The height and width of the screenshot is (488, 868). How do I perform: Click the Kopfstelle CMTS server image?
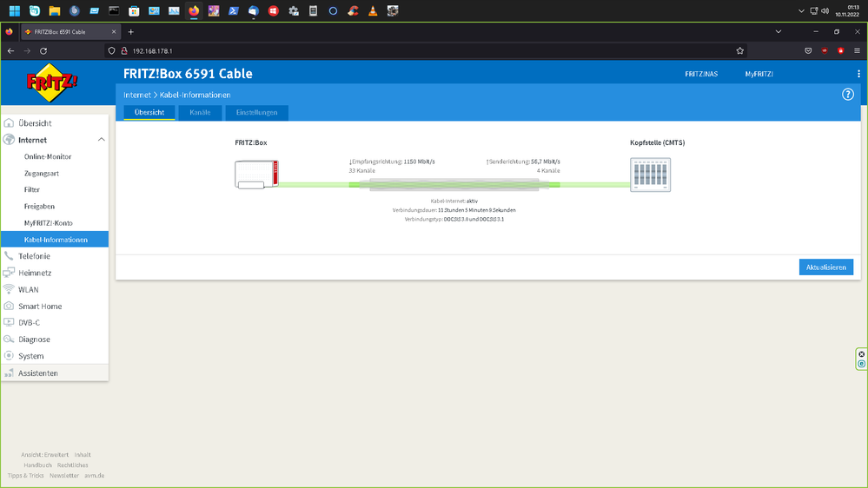tap(651, 175)
